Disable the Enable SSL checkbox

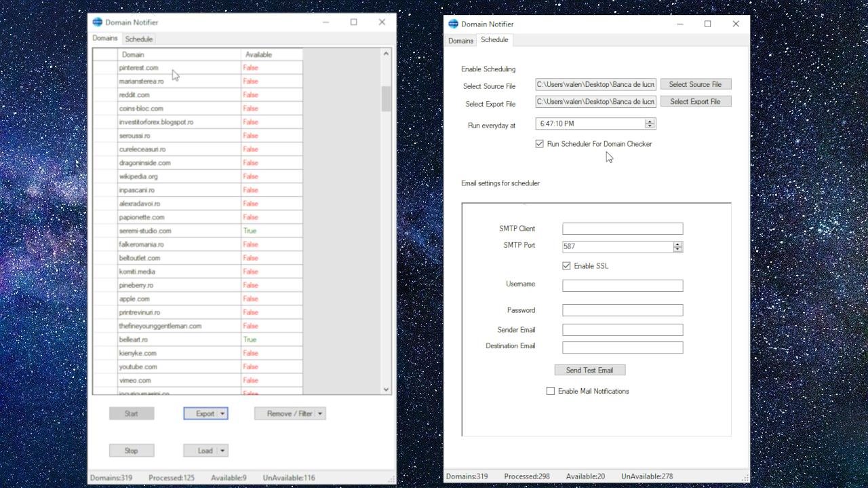[566, 265]
